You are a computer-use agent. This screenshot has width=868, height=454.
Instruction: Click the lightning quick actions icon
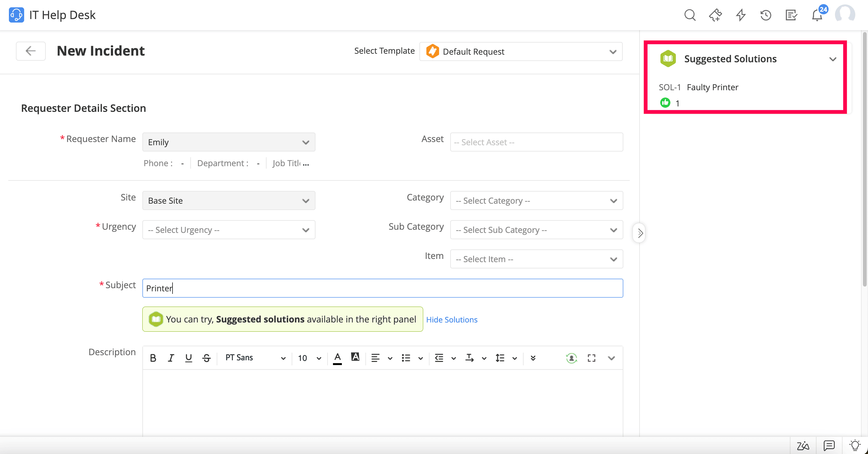pos(740,15)
